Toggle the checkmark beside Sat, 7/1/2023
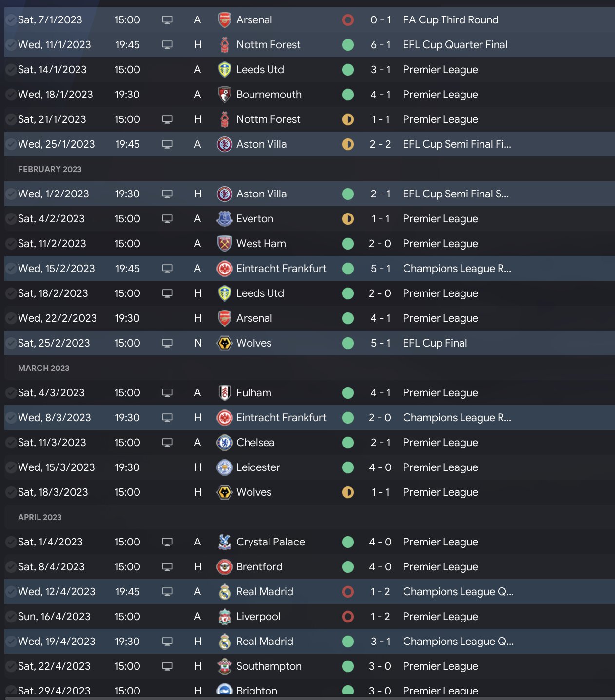This screenshot has width=615, height=700. [x=11, y=20]
